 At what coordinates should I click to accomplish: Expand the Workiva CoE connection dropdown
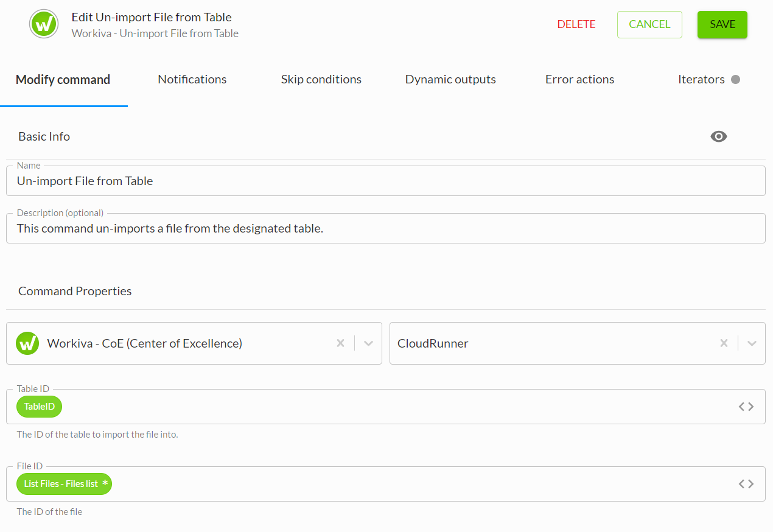368,343
